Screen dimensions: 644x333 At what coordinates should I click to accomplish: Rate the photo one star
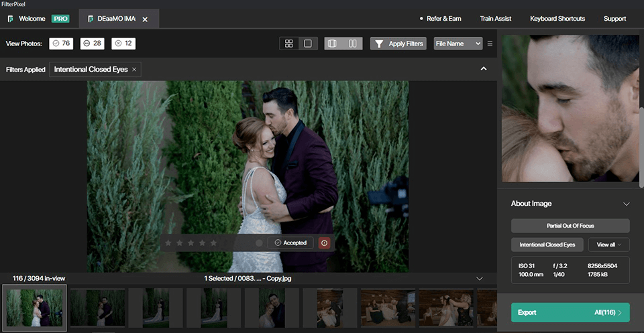click(168, 243)
